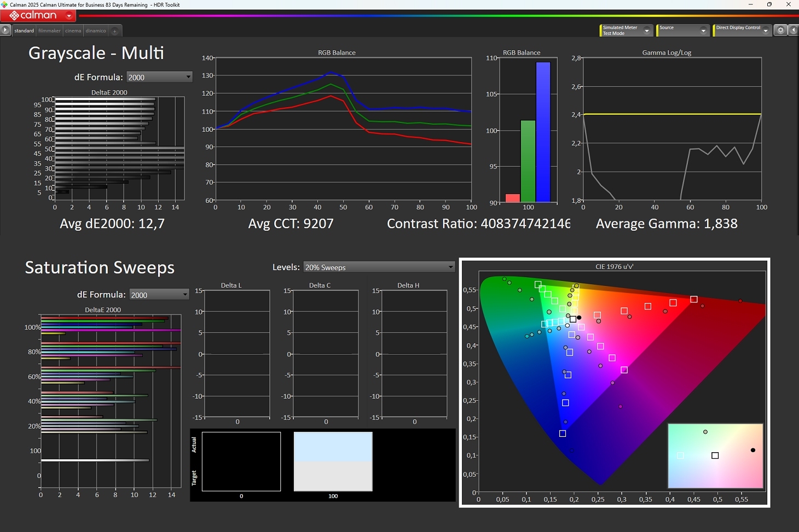
Task: Open the Source panel dropdown
Action: tap(703, 31)
